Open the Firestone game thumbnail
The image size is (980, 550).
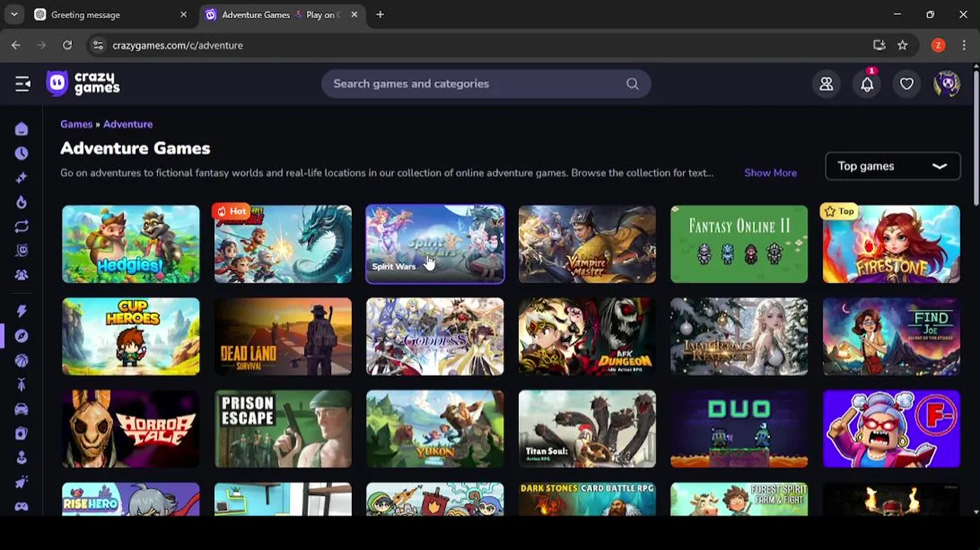click(891, 244)
